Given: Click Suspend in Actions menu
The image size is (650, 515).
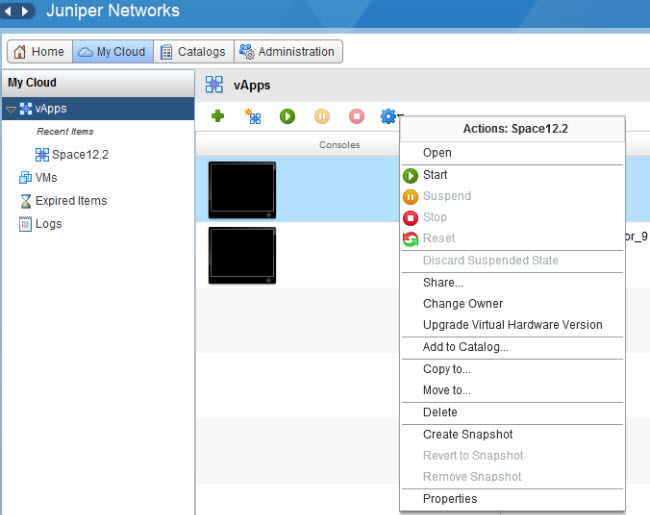Looking at the screenshot, I should coord(512,196).
